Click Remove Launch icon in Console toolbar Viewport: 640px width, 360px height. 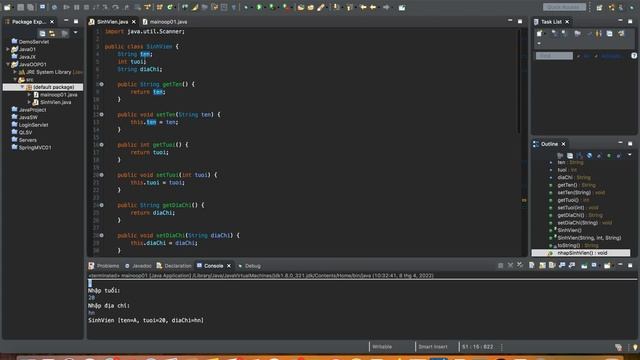pyautogui.click(x=510, y=265)
